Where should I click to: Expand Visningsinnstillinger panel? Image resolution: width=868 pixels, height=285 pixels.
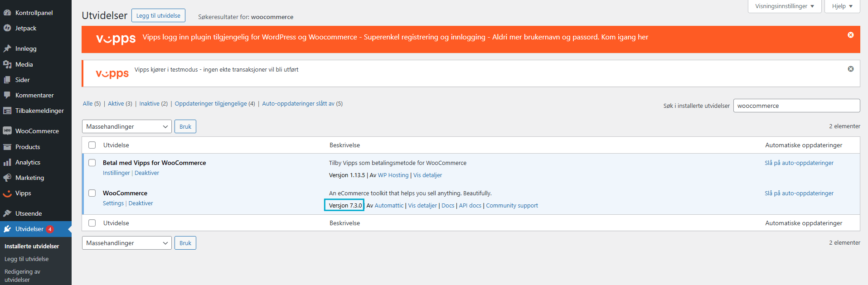[785, 6]
